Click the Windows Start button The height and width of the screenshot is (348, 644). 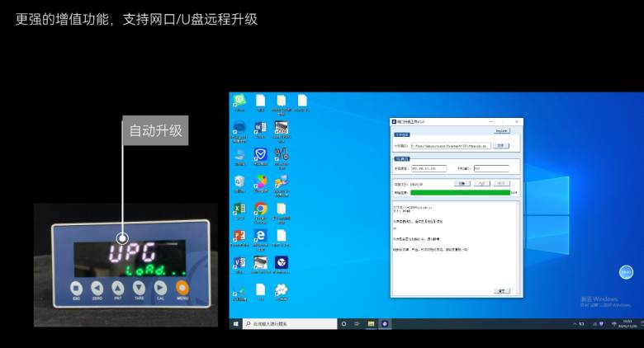[234, 324]
